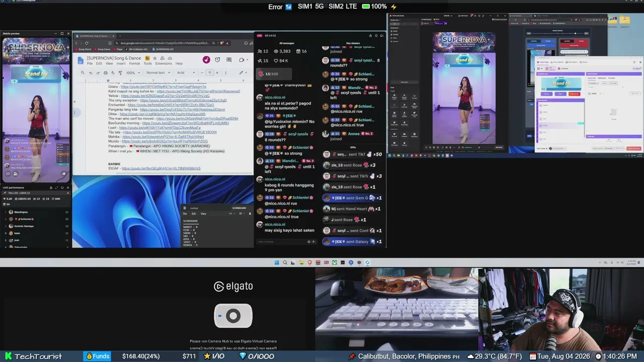This screenshot has height=362, width=644.
Task: Open the Yellow YouTube link
Action: coord(166,96)
